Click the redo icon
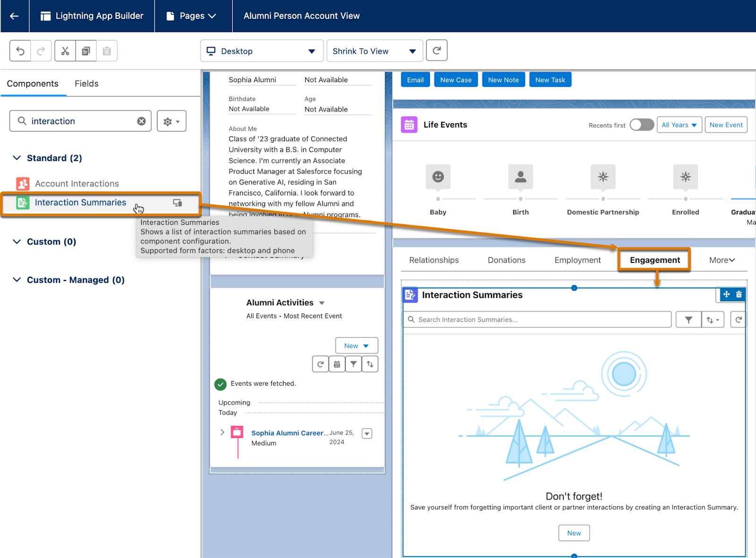Screen dimensions: 756x558 [x=41, y=51]
